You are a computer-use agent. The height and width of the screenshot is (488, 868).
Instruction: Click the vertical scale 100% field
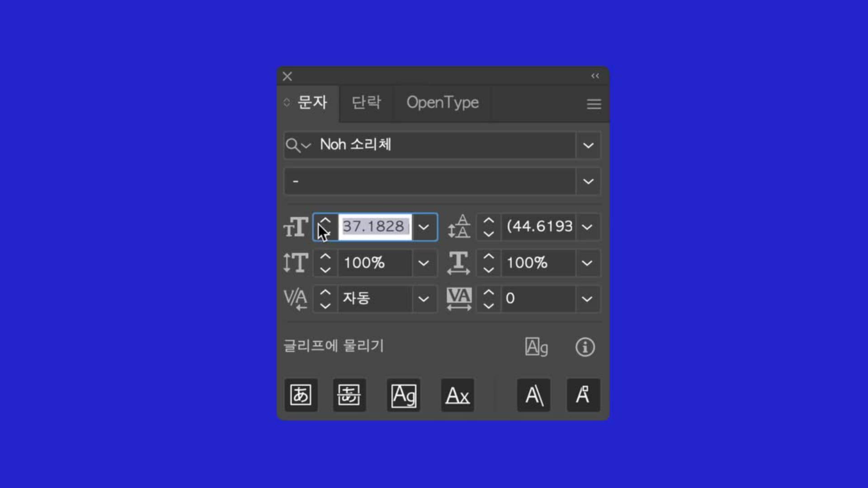click(x=375, y=263)
